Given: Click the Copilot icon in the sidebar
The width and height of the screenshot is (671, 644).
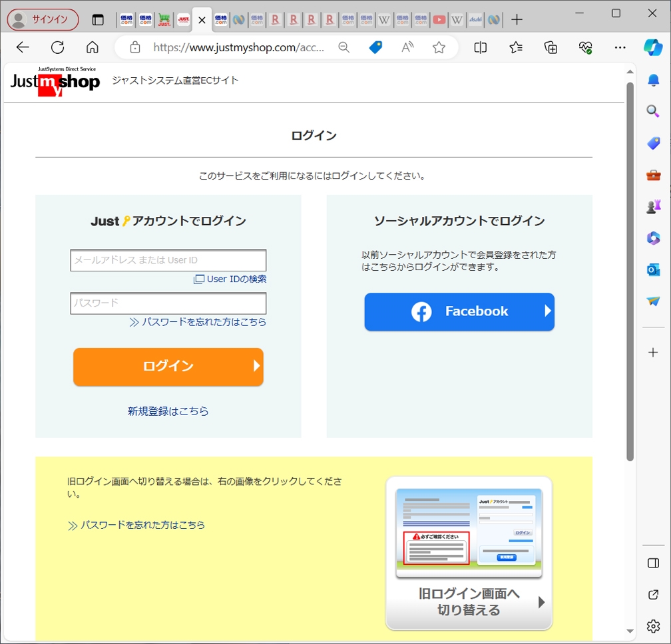Looking at the screenshot, I should coord(653,47).
